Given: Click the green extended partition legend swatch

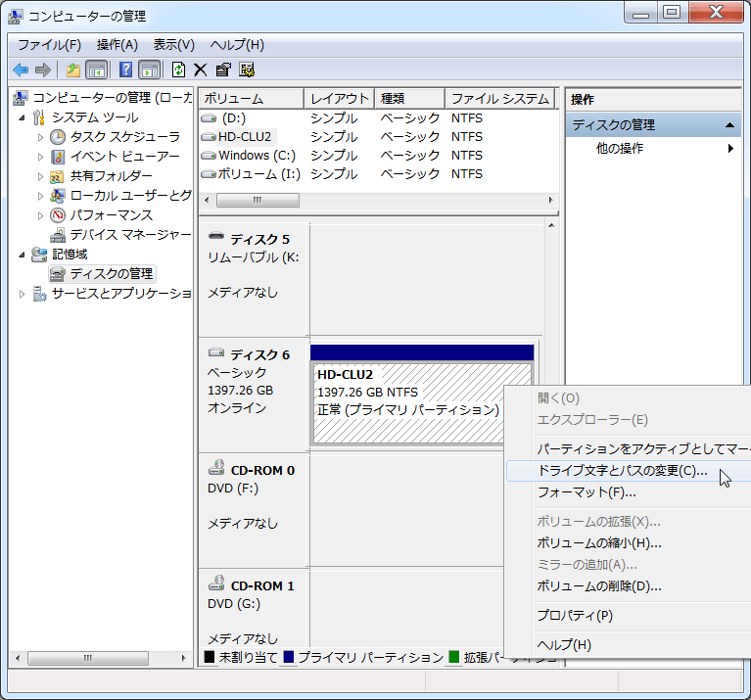Looking at the screenshot, I should (x=454, y=656).
